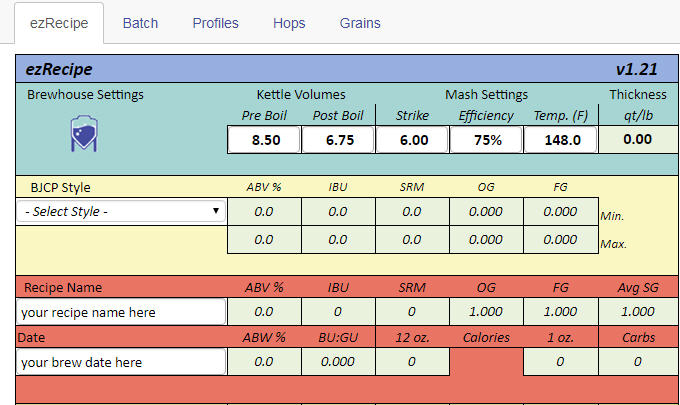Image resolution: width=680 pixels, height=405 pixels.
Task: Click the Min. OG style cell
Action: 486,212
